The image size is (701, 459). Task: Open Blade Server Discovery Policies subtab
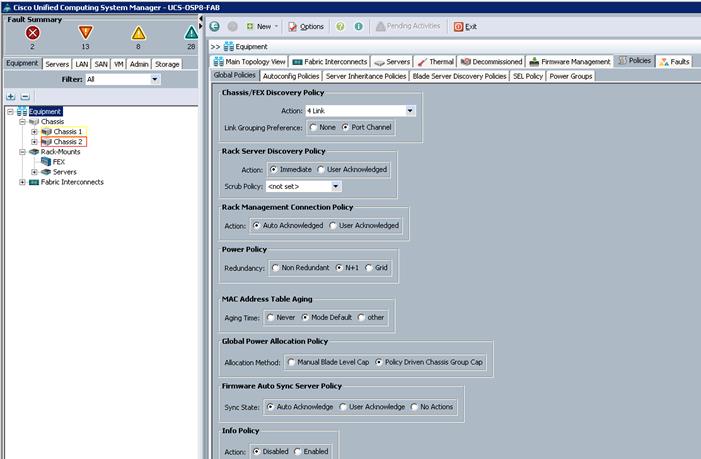[460, 76]
